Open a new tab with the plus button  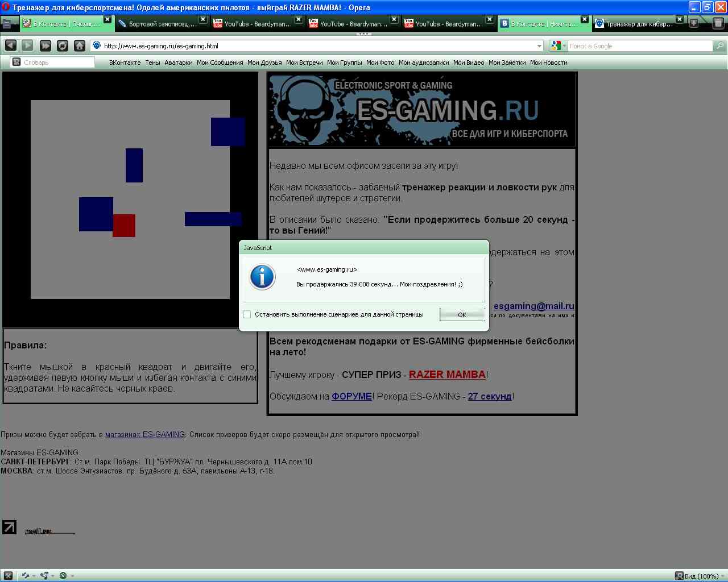(694, 23)
